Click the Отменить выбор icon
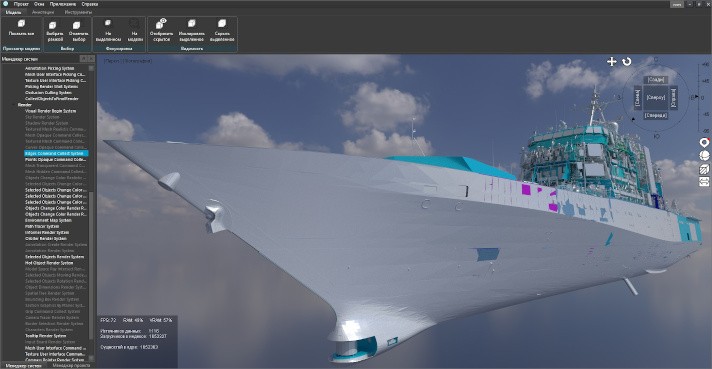The width and height of the screenshot is (712, 369). coord(76,25)
